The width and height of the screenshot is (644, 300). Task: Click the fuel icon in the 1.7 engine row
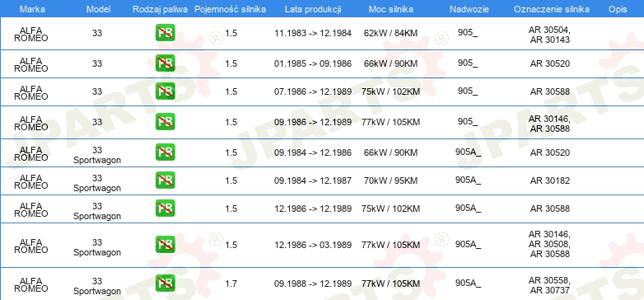point(165,284)
